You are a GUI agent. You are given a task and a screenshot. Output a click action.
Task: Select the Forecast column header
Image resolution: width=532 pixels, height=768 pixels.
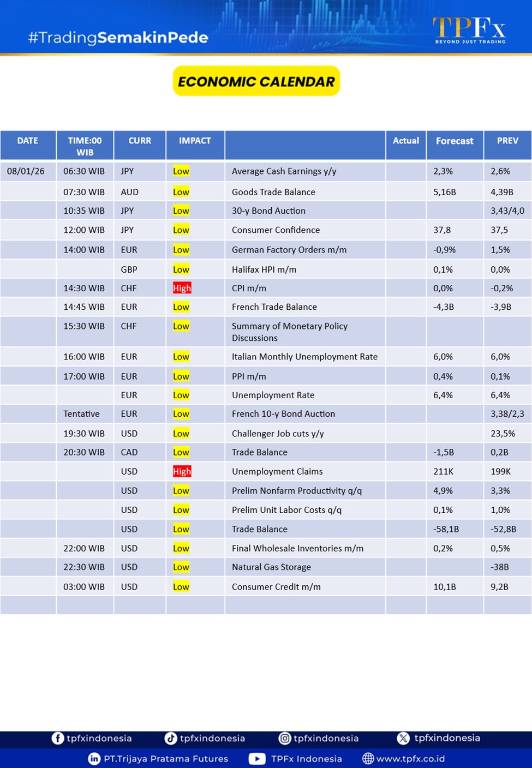pyautogui.click(x=455, y=141)
